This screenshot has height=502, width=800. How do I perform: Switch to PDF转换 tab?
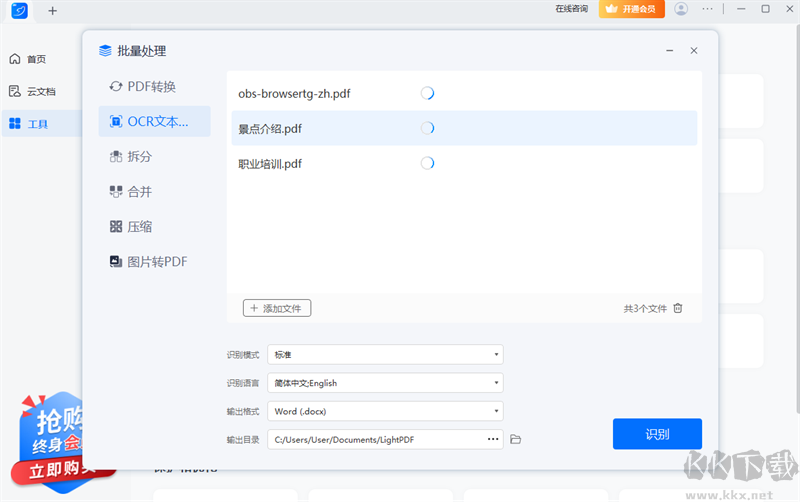[143, 87]
